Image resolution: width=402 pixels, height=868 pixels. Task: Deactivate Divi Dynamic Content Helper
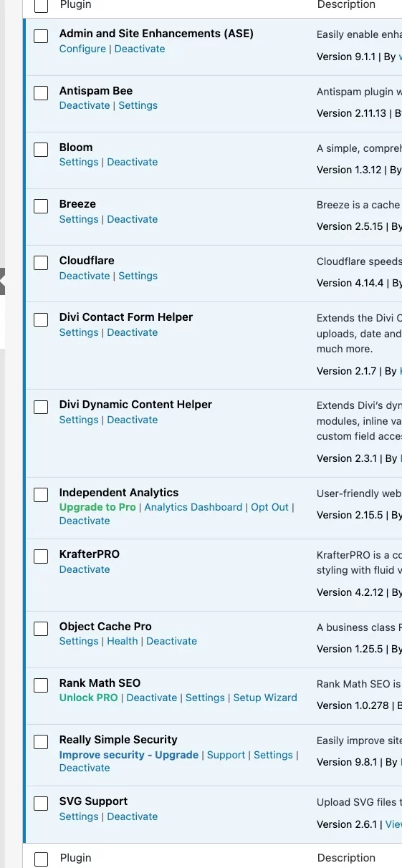(x=133, y=420)
